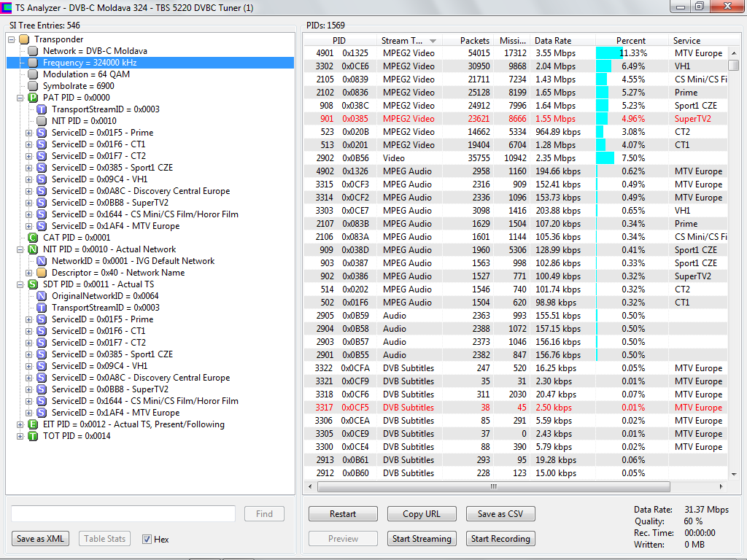Sort by the Packets column header
This screenshot has width=747, height=560.
pyautogui.click(x=468, y=41)
